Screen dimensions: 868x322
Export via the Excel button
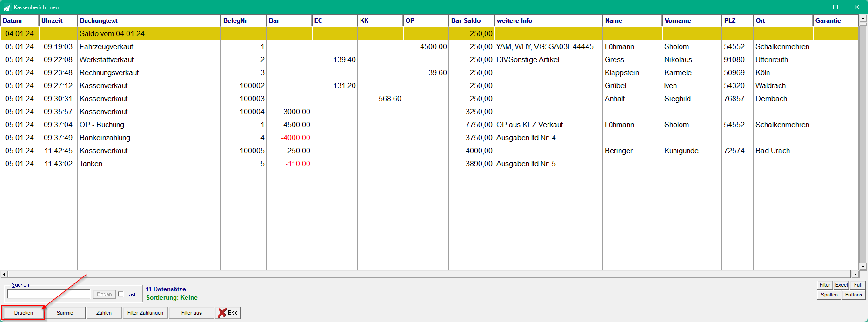[x=841, y=285]
